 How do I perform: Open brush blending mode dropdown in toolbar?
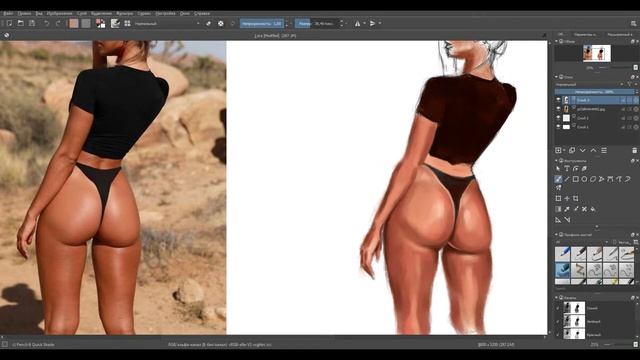[x=167, y=24]
